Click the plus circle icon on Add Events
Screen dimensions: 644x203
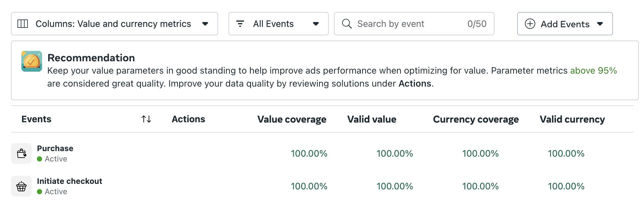point(530,24)
